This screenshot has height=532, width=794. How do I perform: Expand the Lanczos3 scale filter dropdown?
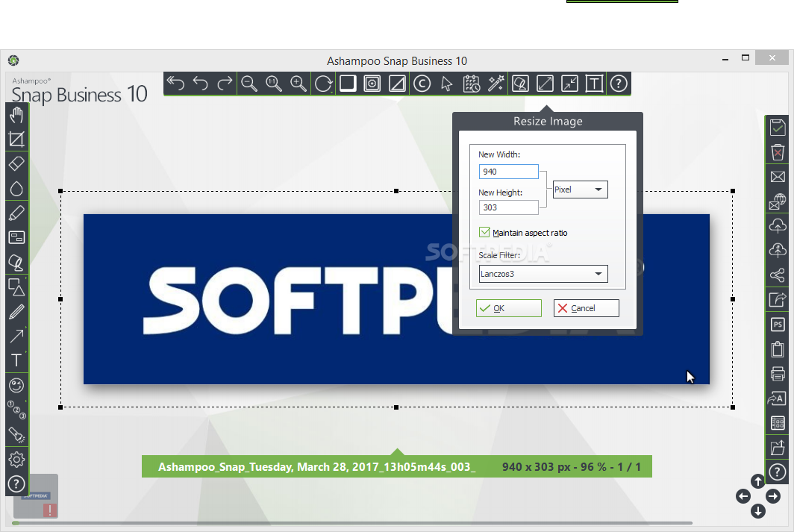(x=543, y=274)
